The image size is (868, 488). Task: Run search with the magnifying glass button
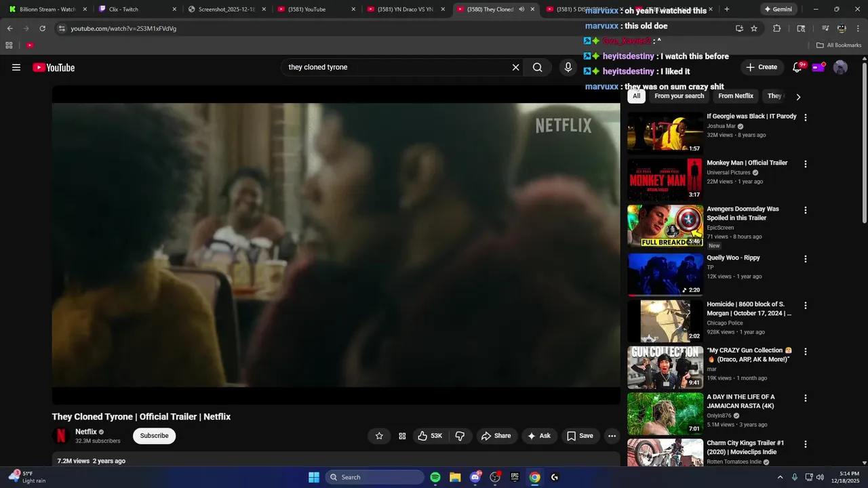538,67
